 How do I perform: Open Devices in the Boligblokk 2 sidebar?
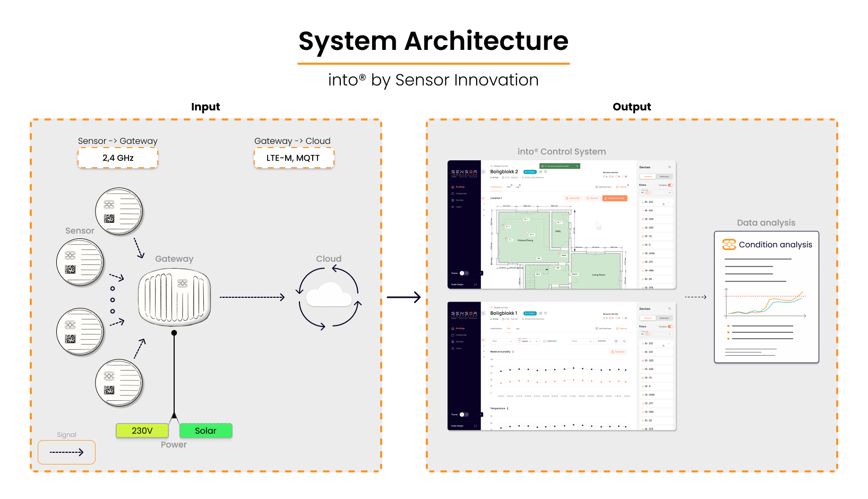point(458,200)
